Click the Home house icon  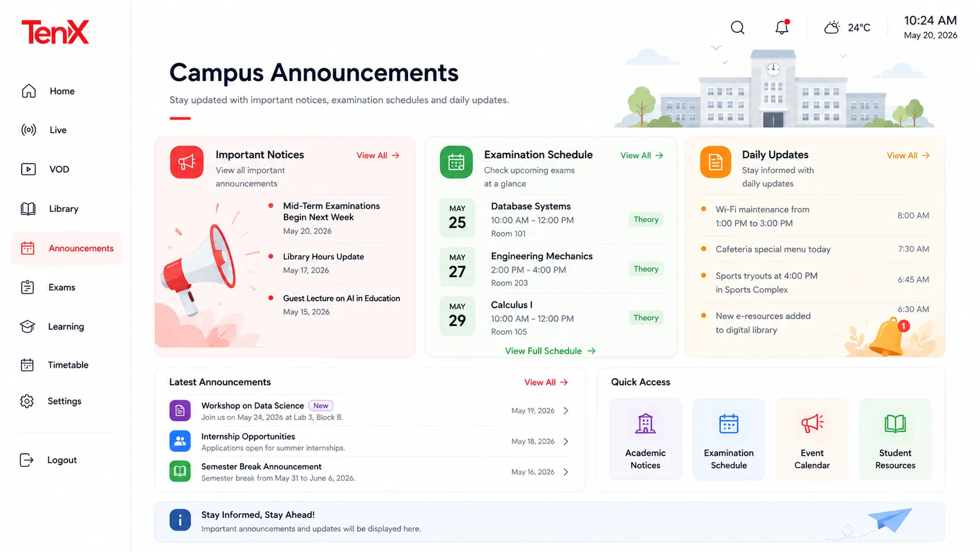point(29,91)
